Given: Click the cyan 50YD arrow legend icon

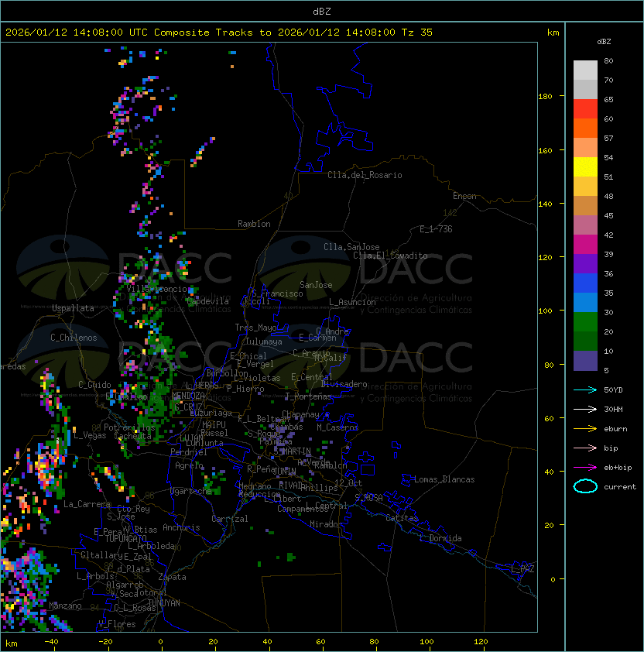Looking at the screenshot, I should [585, 389].
